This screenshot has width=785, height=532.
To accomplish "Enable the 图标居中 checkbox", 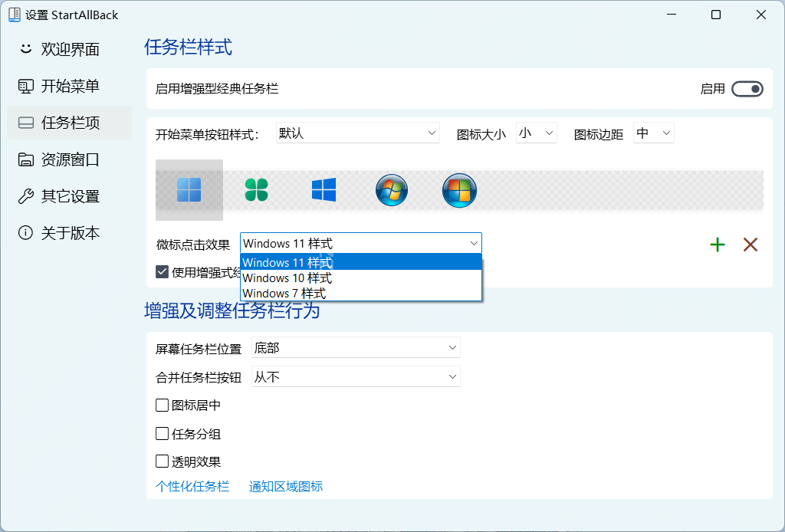I will [162, 405].
